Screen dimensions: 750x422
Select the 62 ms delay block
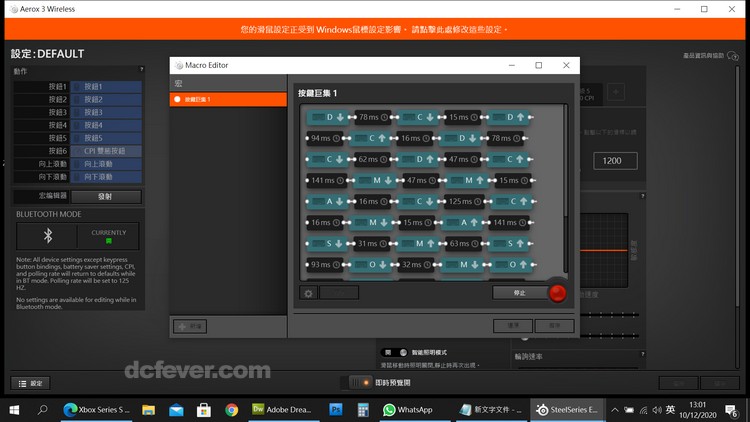372,159
